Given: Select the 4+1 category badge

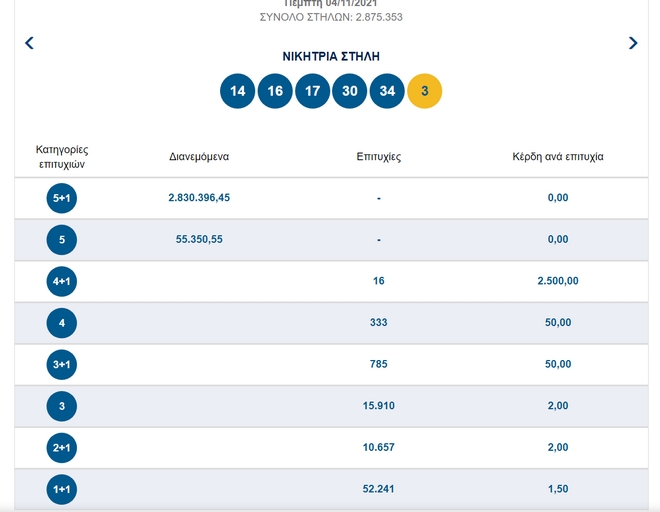Looking at the screenshot, I should coord(62,282).
